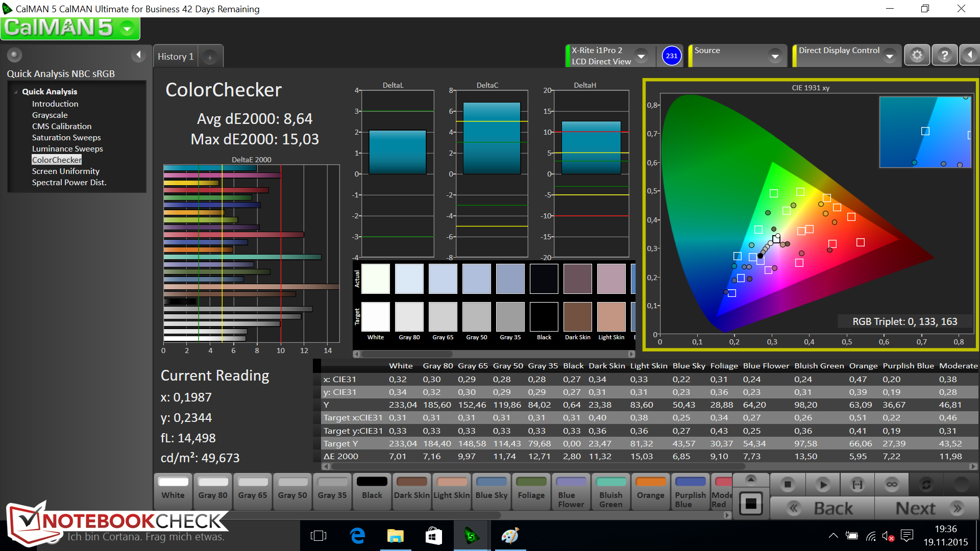Launch Microsoft Edge from taskbar

click(x=357, y=536)
